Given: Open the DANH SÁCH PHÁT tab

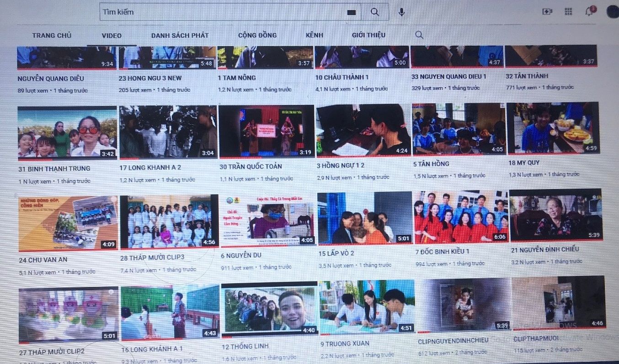Looking at the screenshot, I should tap(180, 36).
